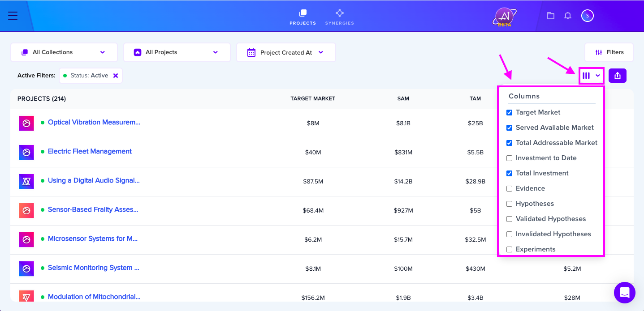Open the Project Created At date dropdown
Screen dimensions: 644x311
pos(286,52)
